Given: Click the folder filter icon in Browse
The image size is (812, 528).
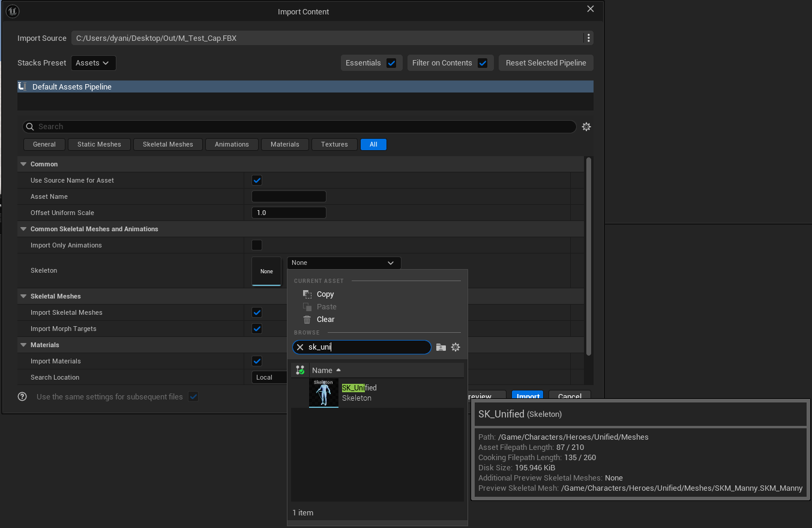Looking at the screenshot, I should (441, 347).
